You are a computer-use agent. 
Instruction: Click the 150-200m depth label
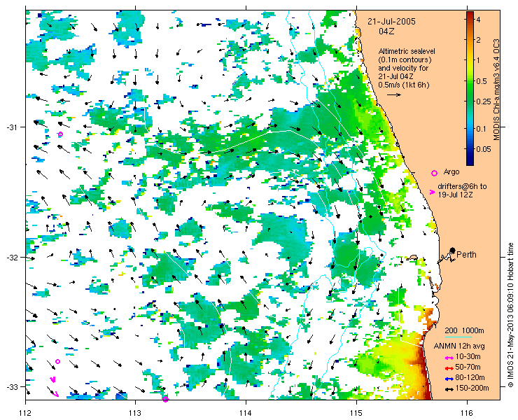point(472,388)
